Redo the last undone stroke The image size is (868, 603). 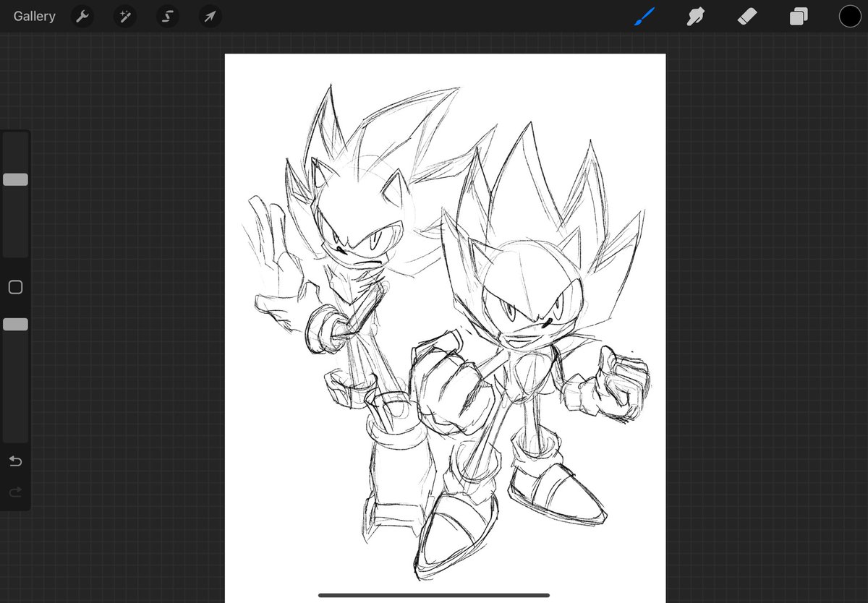(x=15, y=492)
